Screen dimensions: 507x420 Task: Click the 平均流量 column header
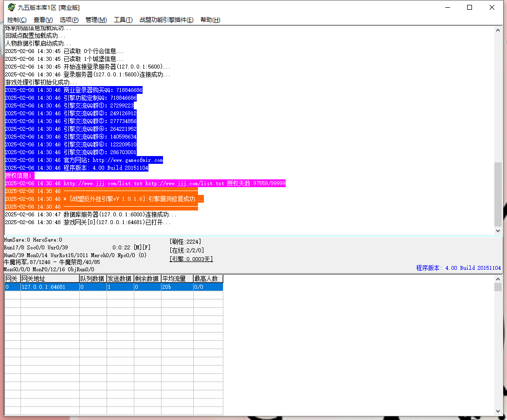point(177,279)
